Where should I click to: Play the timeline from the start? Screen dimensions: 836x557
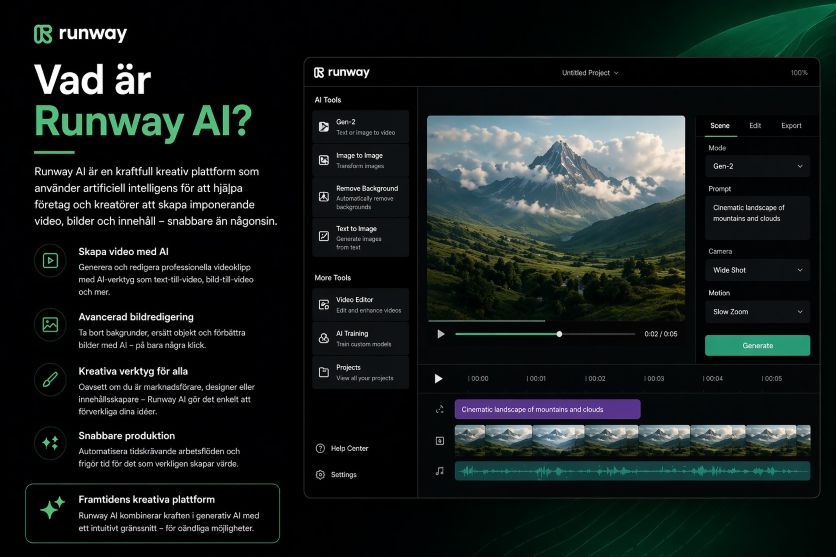tap(438, 378)
